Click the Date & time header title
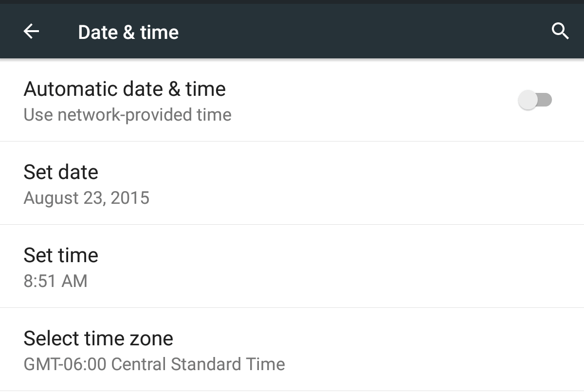584x392 pixels. point(128,32)
